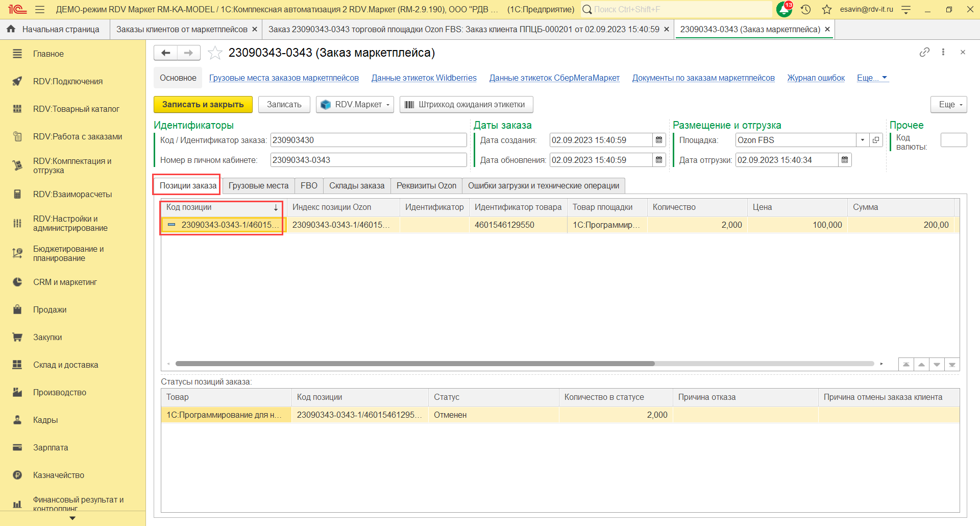Click the back navigation arrow

click(166, 53)
